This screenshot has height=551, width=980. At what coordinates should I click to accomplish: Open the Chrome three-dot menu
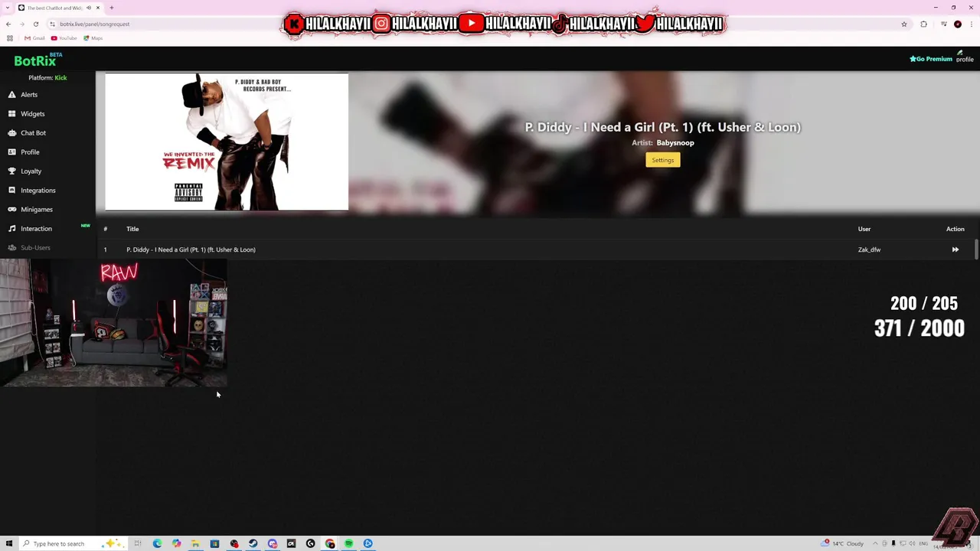coord(972,24)
